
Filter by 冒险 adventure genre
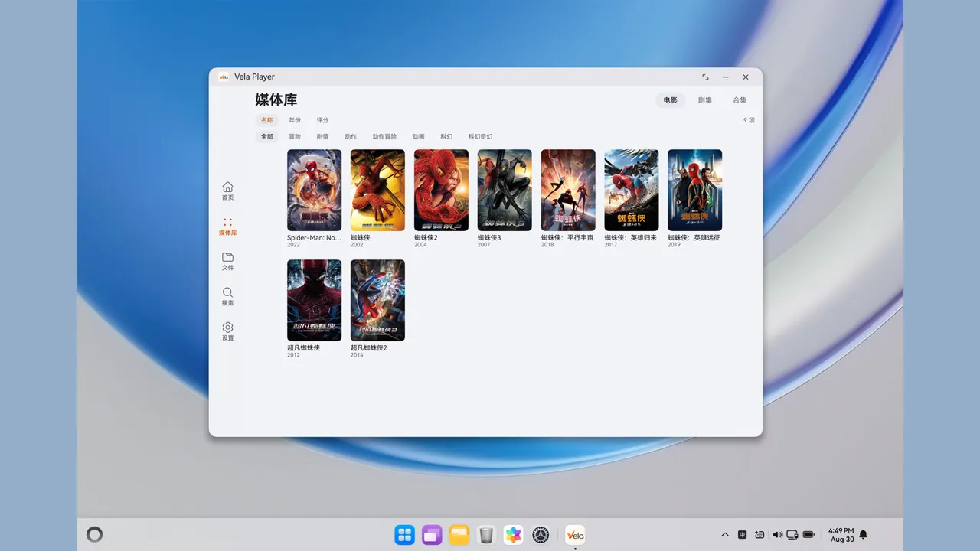pos(295,137)
